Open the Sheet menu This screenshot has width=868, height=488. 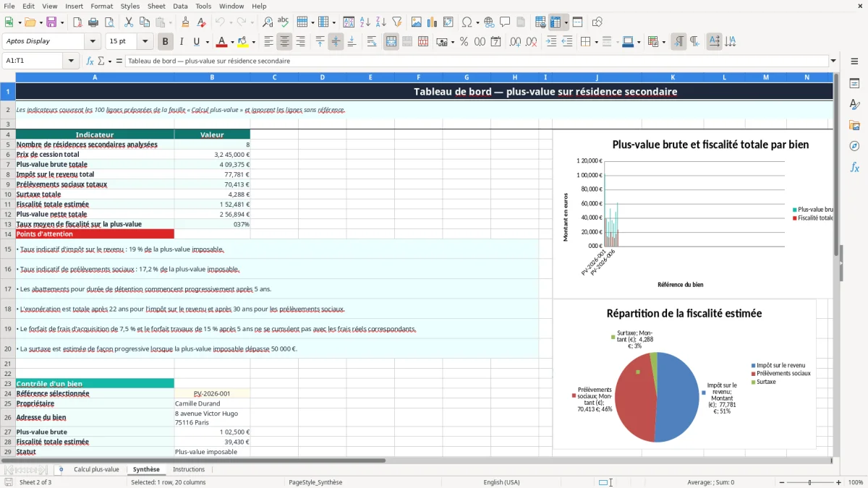tap(156, 6)
